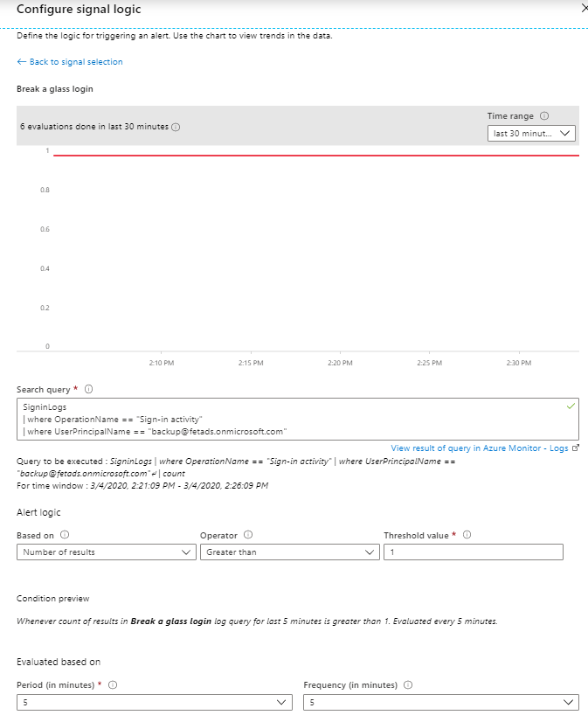Screen dimensions: 588x722
Task: Click the Frequency (in minutes) info icon
Action: pos(408,685)
